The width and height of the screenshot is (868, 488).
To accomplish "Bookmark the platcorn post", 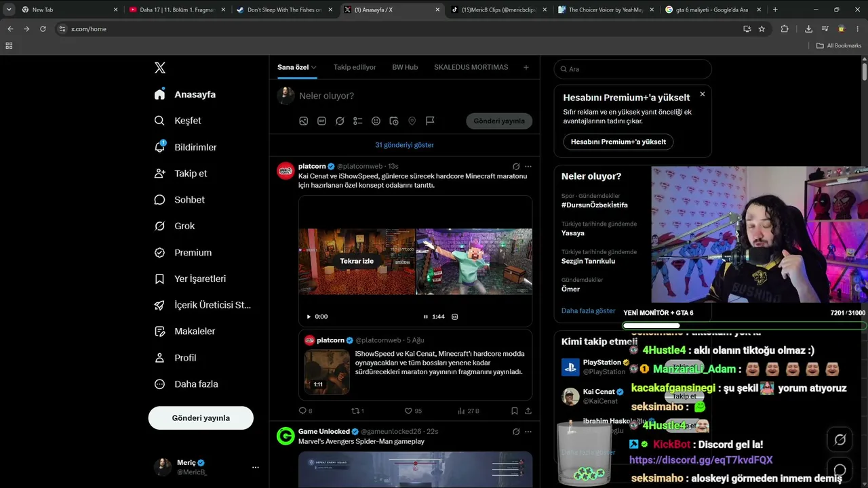I will pyautogui.click(x=515, y=411).
